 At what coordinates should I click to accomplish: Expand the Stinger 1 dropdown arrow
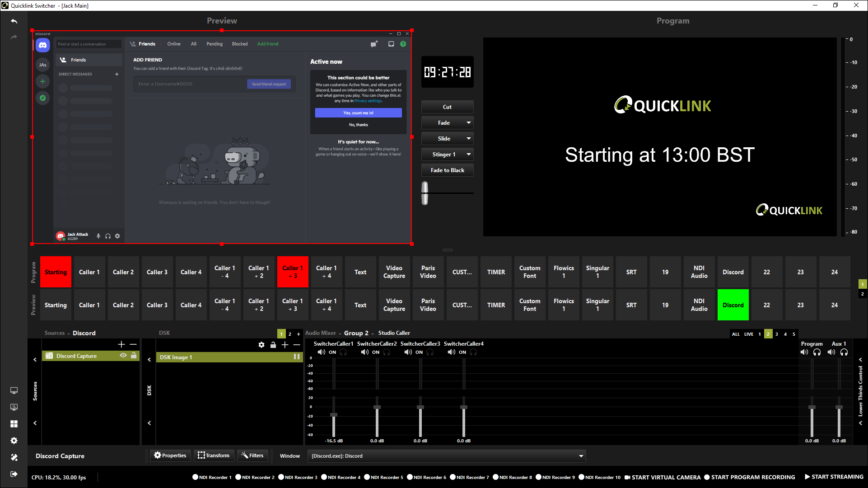click(x=468, y=155)
